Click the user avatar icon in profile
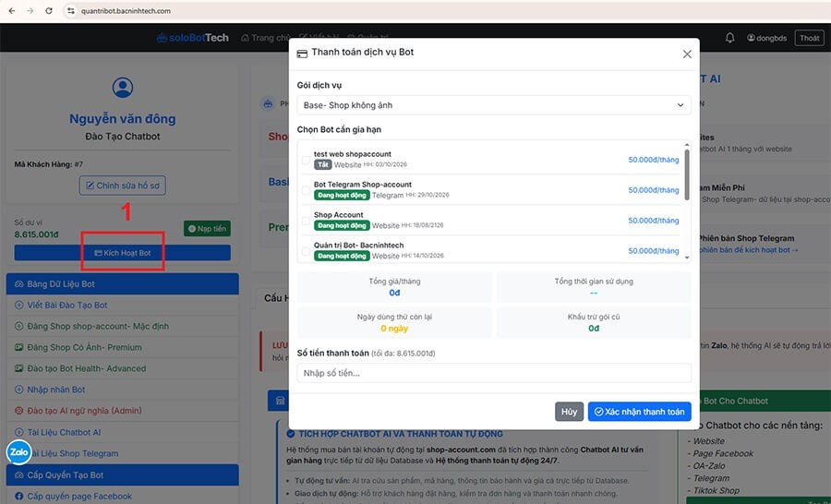This screenshot has height=504, width=831. (123, 88)
